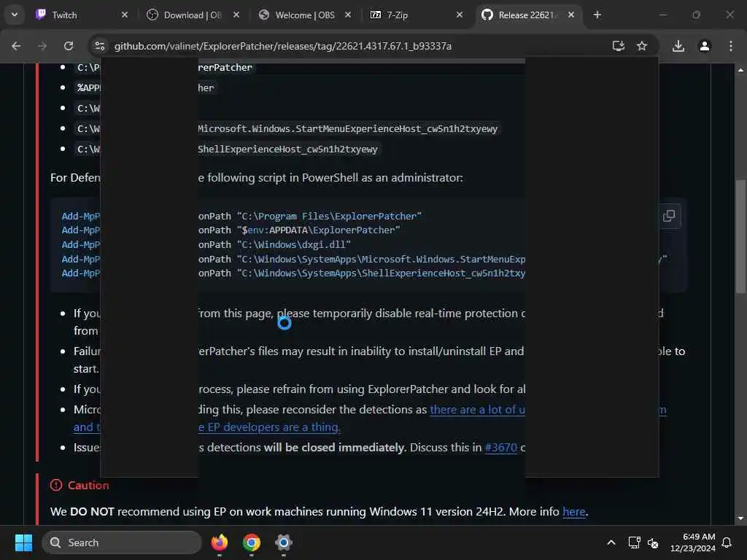Go forward to next page
This screenshot has height=560, width=747.
[x=42, y=46]
